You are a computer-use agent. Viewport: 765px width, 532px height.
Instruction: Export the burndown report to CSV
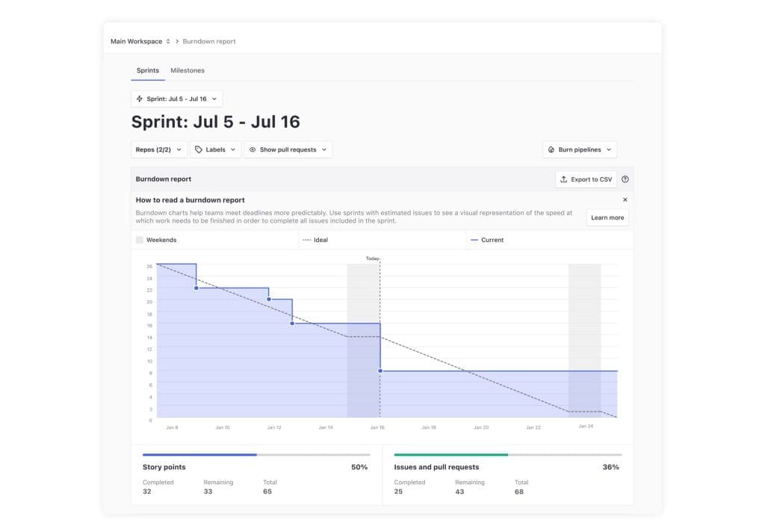point(586,179)
